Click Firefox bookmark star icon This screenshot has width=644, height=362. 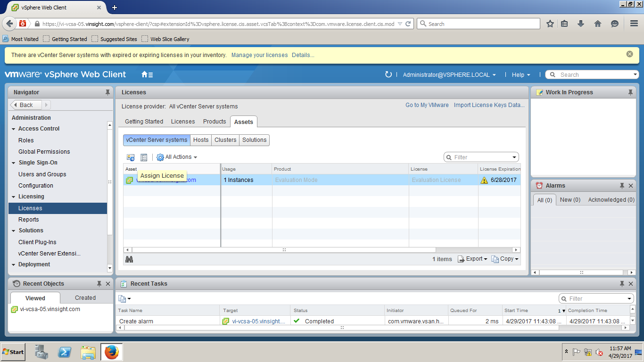point(550,24)
